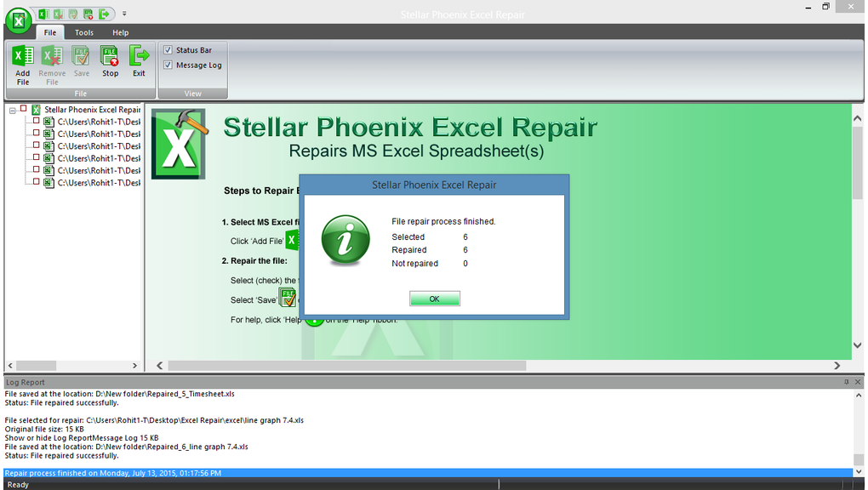
Task: Click the 'Not repaired' row in the dialog
Action: pos(430,264)
